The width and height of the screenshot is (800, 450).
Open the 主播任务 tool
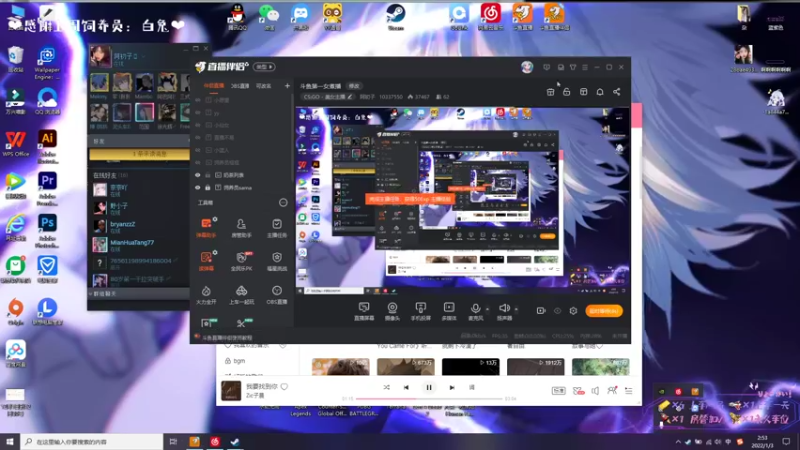tap(277, 227)
